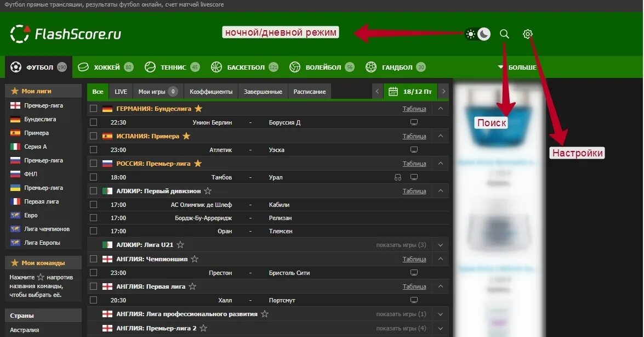Favorite Англия Первая лига star
This screenshot has height=337, width=644.
192,287
